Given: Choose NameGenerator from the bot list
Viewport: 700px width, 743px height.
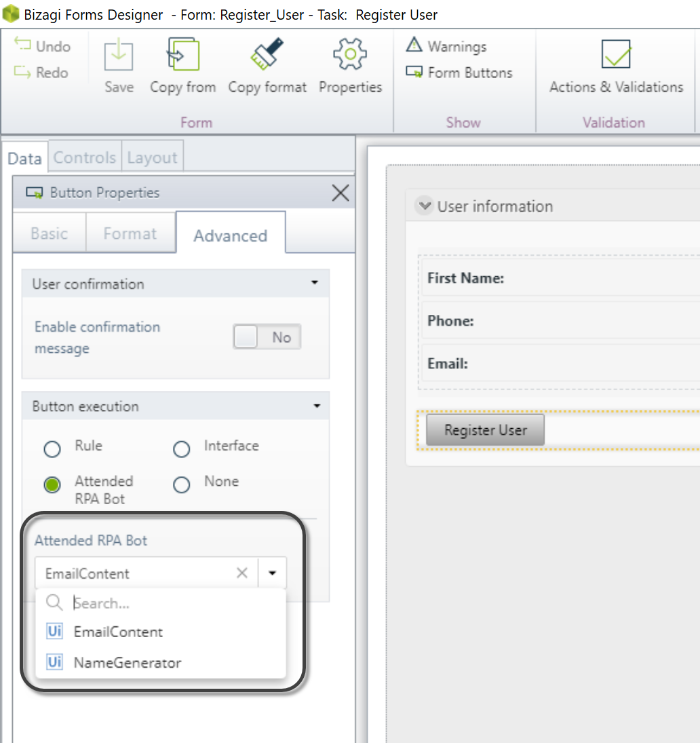Looking at the screenshot, I should click(x=161, y=662).
